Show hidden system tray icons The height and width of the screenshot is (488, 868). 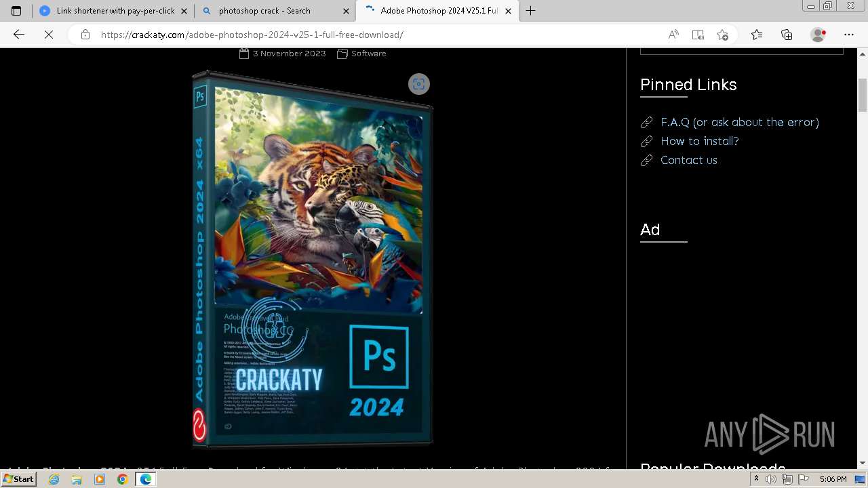pyautogui.click(x=756, y=479)
